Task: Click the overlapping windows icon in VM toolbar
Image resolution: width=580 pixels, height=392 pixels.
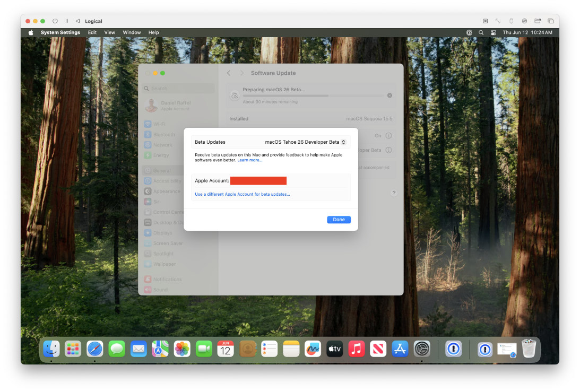Action: point(551,21)
